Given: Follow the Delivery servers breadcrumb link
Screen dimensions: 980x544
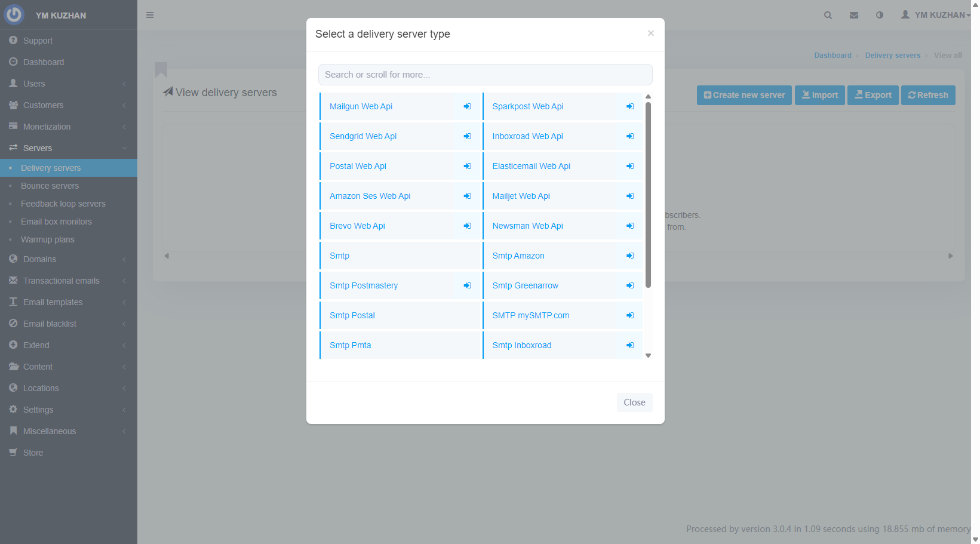Looking at the screenshot, I should pos(892,56).
